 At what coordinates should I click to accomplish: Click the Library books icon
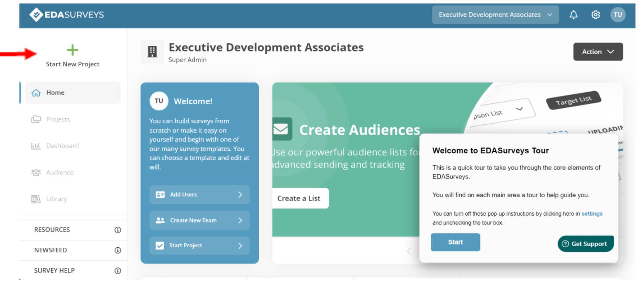click(x=36, y=199)
